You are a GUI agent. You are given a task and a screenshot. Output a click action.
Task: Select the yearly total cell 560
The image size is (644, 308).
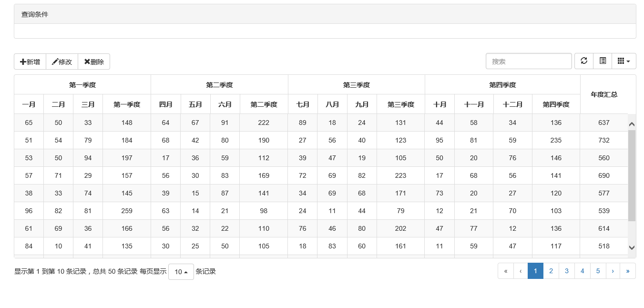(604, 158)
